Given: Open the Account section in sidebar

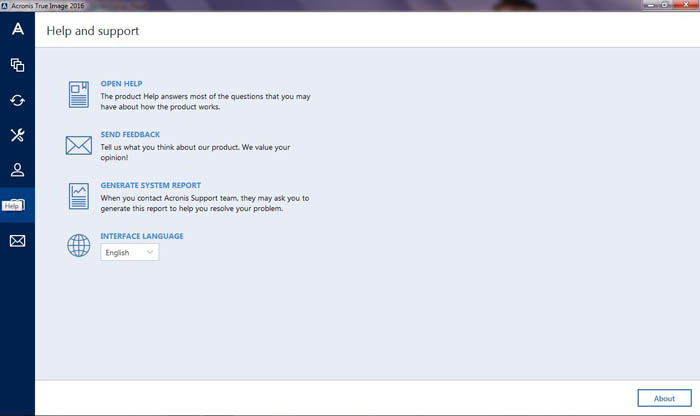Looking at the screenshot, I should pos(17,170).
